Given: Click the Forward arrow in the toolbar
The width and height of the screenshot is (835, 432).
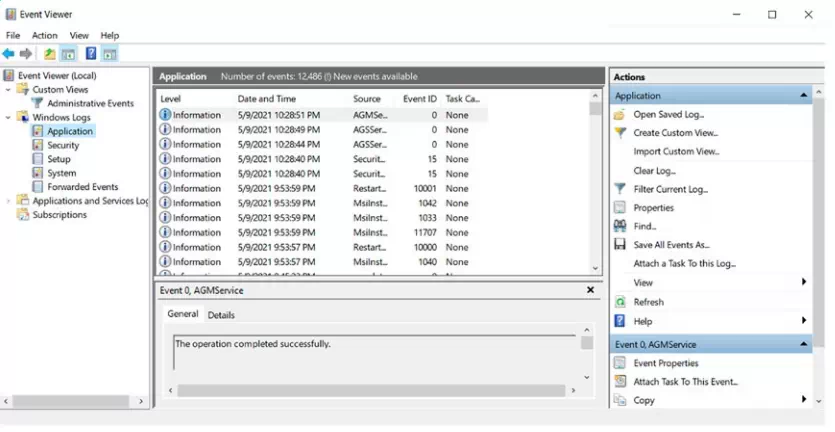Looking at the screenshot, I should click(x=26, y=54).
